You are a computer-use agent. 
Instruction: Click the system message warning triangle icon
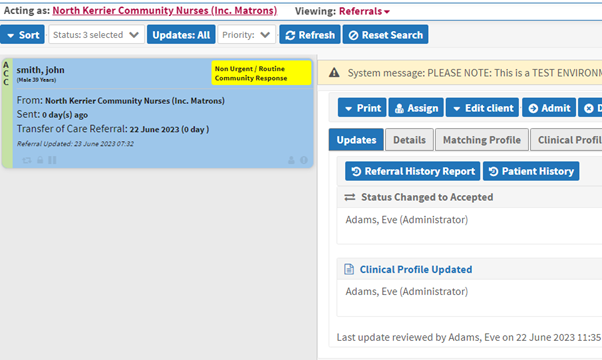tap(334, 73)
